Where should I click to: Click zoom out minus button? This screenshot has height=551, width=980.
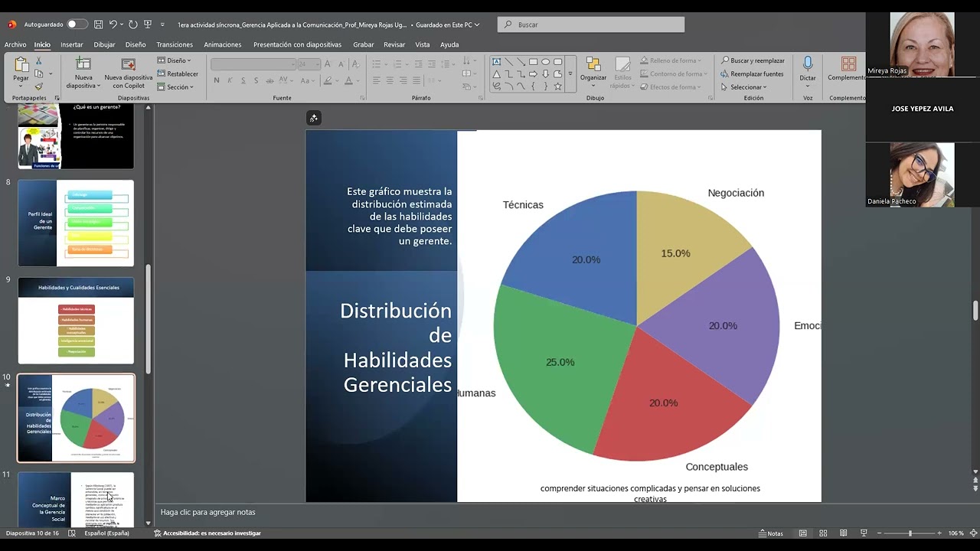pyautogui.click(x=879, y=533)
